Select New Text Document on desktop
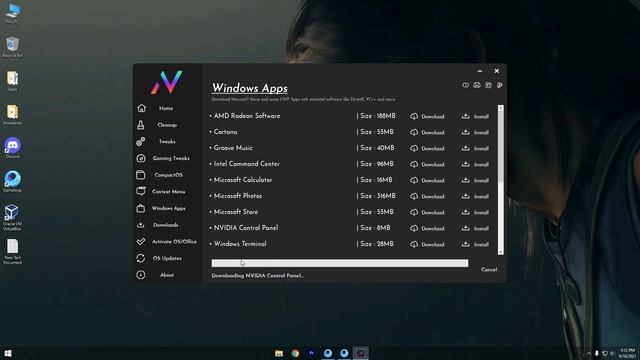Screen dimensions: 640x360 [x=12, y=251]
